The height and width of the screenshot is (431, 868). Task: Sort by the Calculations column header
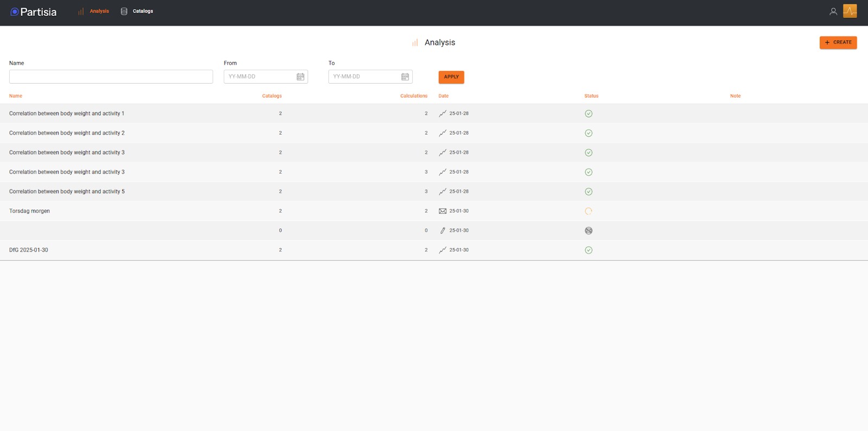tap(414, 96)
